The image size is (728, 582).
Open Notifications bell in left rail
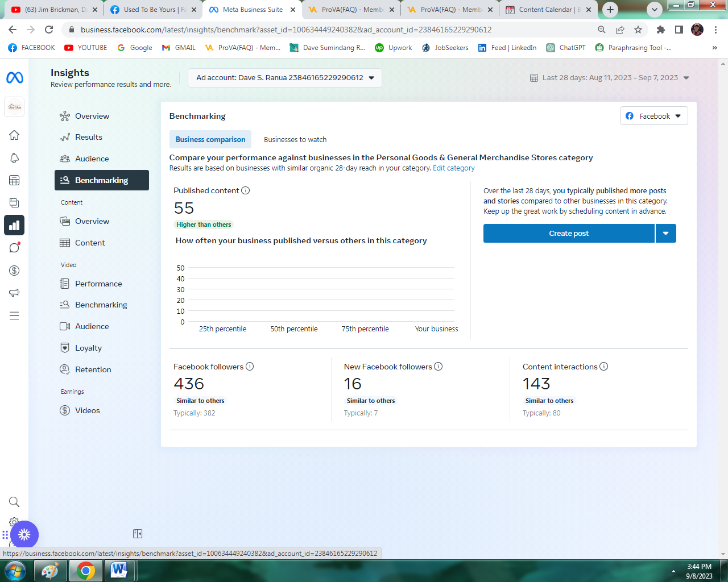click(x=14, y=158)
